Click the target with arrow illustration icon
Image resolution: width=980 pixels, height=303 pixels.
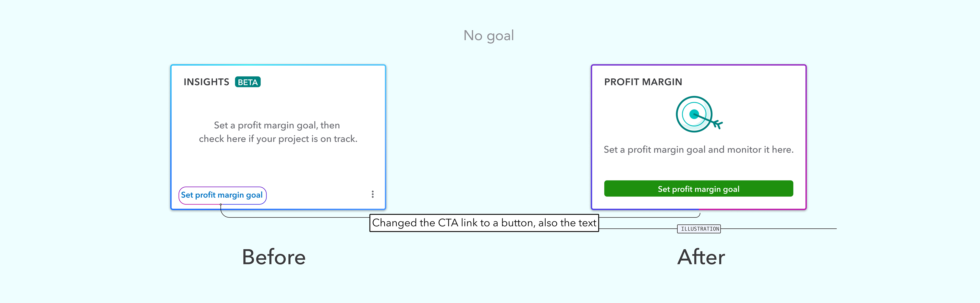point(699,114)
